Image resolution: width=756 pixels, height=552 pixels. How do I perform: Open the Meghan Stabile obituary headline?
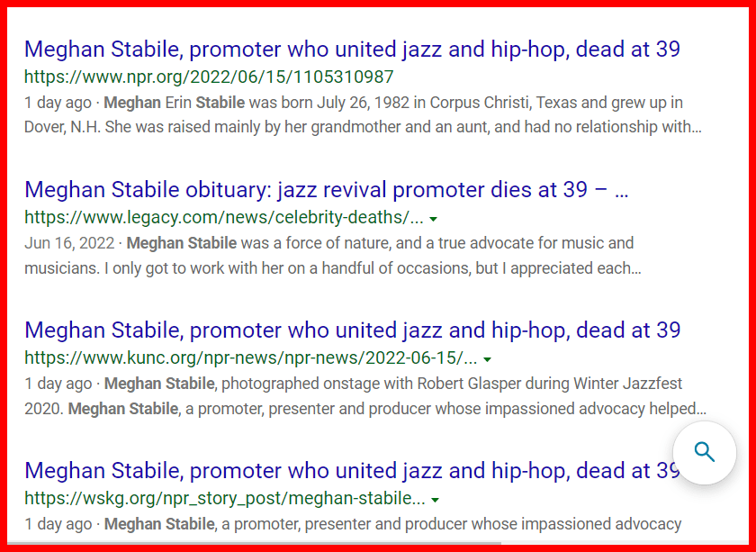(x=326, y=189)
